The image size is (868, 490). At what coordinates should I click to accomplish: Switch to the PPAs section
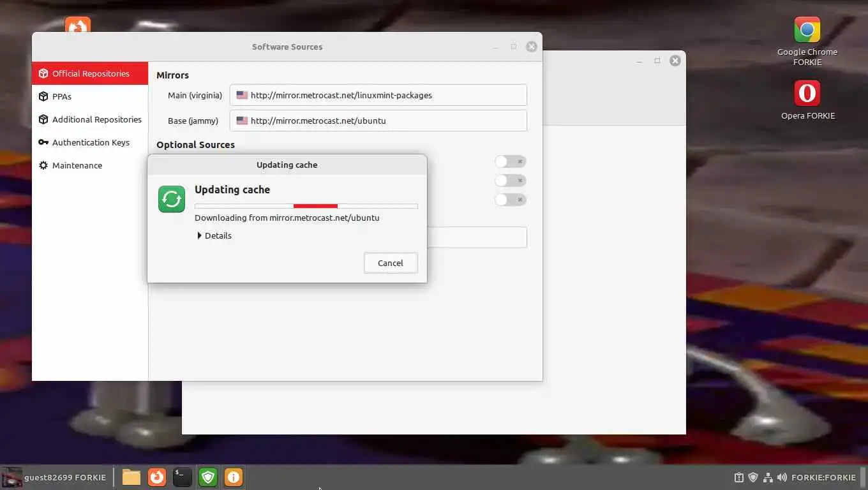coord(90,96)
